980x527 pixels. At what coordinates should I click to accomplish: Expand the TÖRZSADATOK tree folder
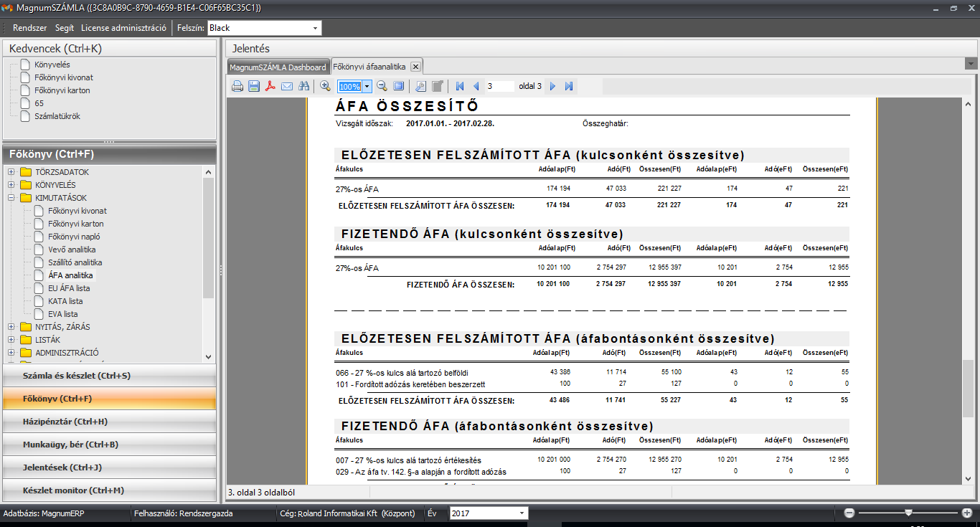coord(11,172)
